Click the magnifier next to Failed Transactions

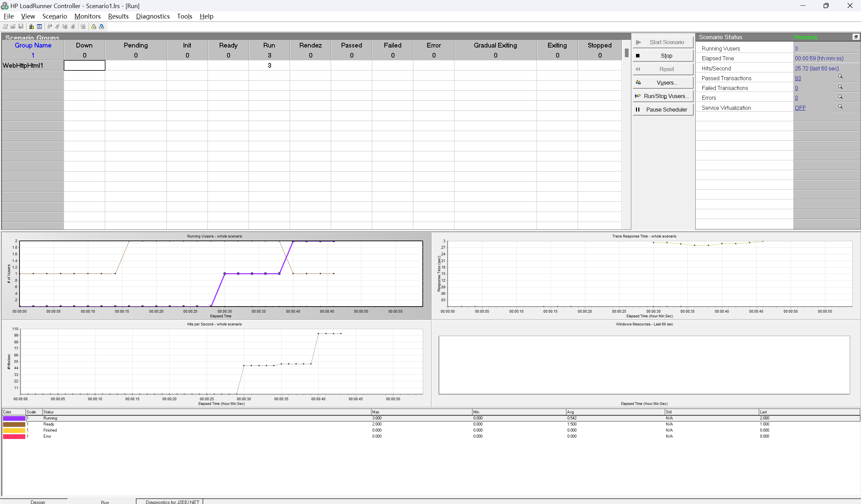point(840,87)
